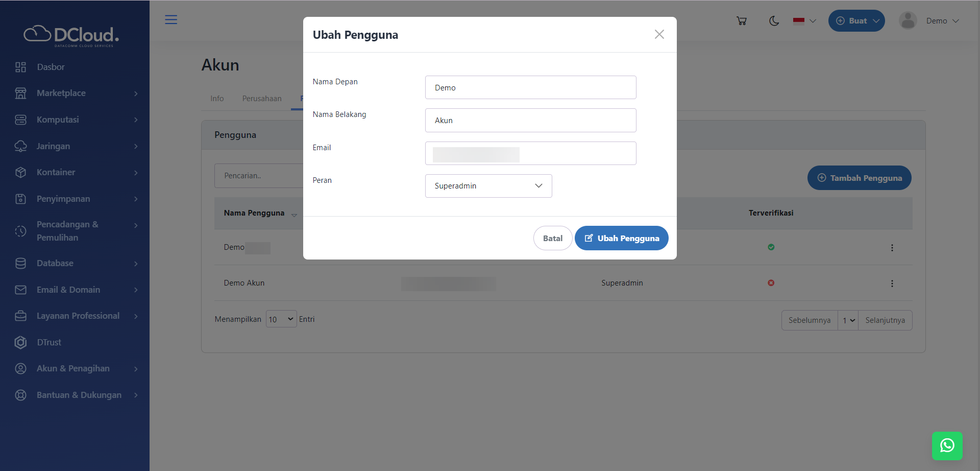Click the DCloud logo
This screenshot has width=980, height=471.
[71, 35]
